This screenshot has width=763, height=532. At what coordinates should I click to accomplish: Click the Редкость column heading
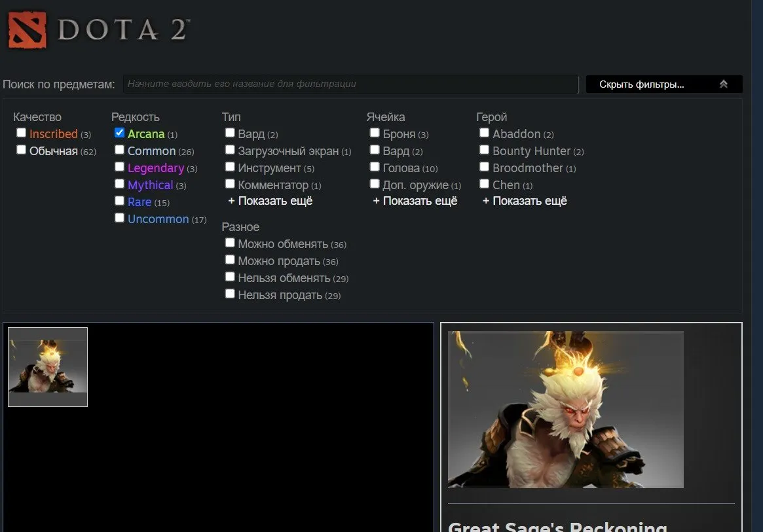point(136,117)
